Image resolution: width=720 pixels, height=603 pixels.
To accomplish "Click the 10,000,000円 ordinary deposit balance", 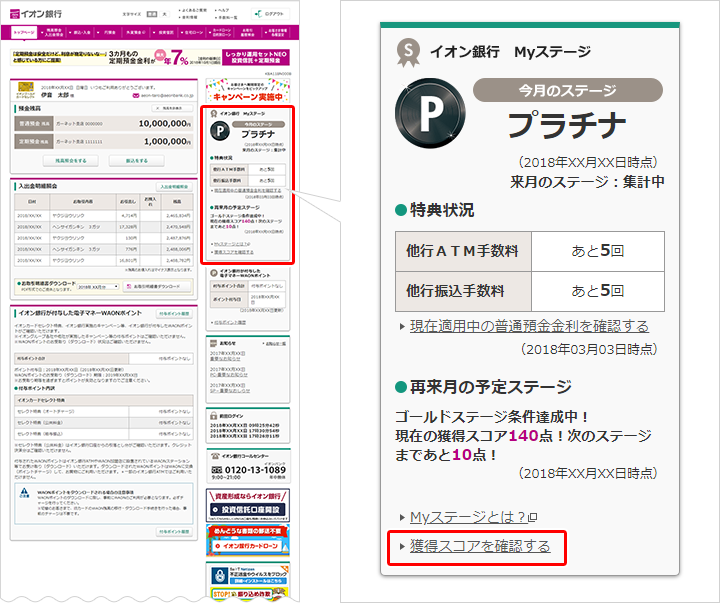I will [x=165, y=124].
